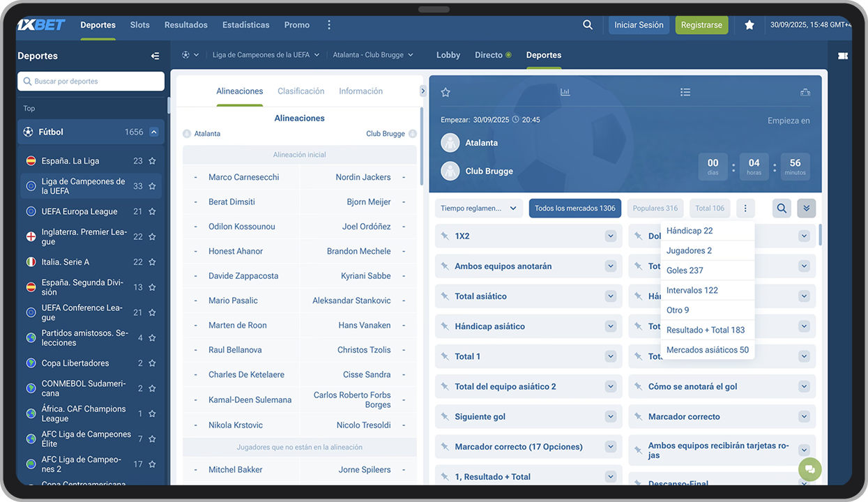Search markets with the magnifier button
The image size is (868, 502).
pyautogui.click(x=782, y=208)
